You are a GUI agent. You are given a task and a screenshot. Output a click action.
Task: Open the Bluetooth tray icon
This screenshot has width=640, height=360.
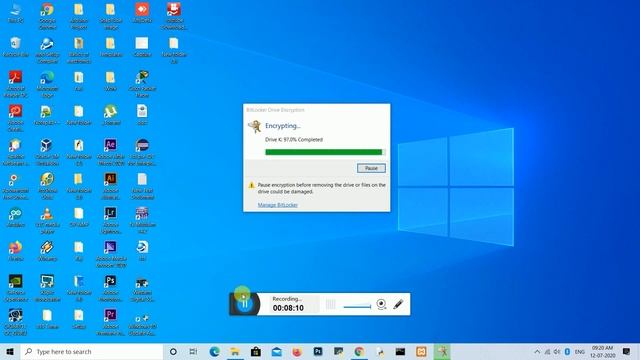[567, 351]
